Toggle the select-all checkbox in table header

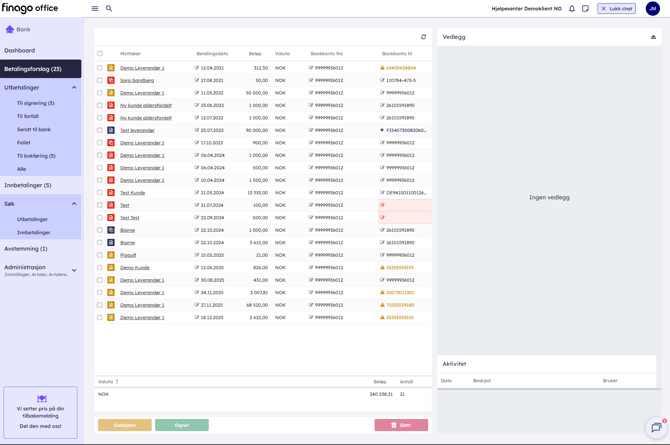[x=100, y=54]
